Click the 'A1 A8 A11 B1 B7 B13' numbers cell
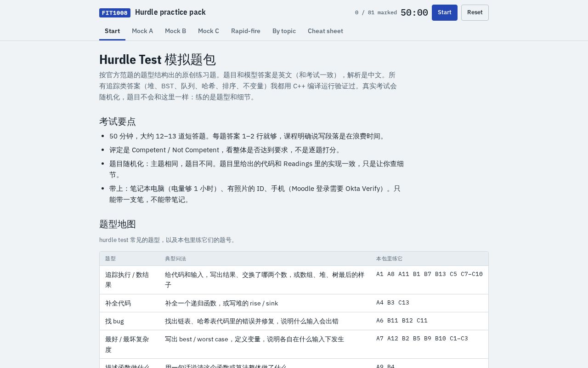Image resolution: width=588 pixels, height=368 pixels. (430, 280)
